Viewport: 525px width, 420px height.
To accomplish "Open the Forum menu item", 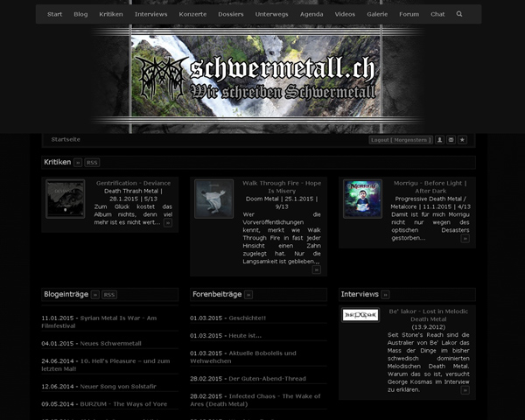I will [409, 14].
